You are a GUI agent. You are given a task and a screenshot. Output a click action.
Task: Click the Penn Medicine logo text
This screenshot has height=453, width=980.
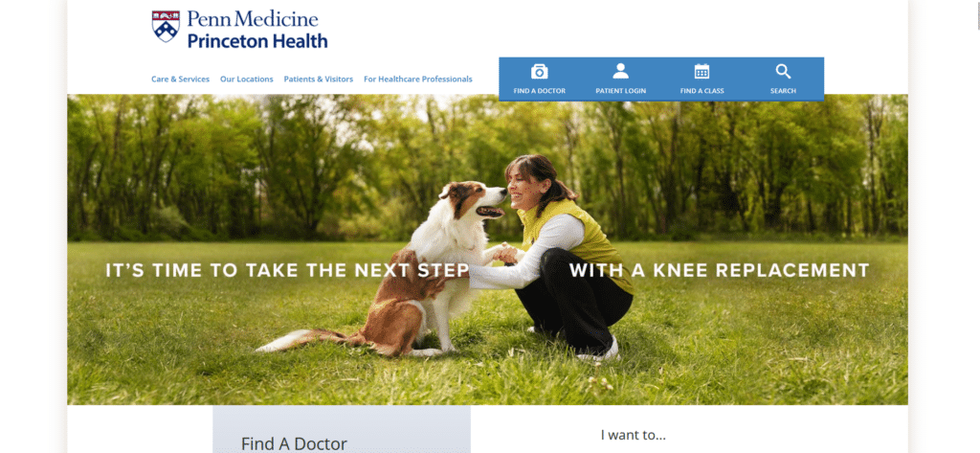253,19
